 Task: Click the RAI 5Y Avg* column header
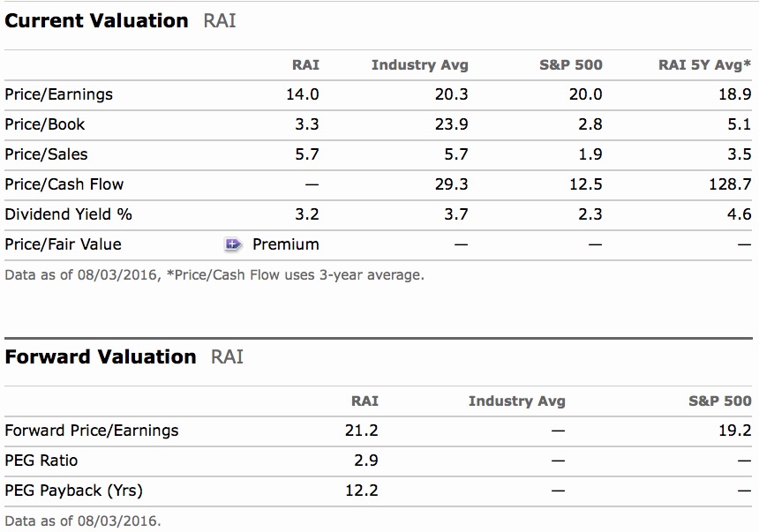(704, 64)
